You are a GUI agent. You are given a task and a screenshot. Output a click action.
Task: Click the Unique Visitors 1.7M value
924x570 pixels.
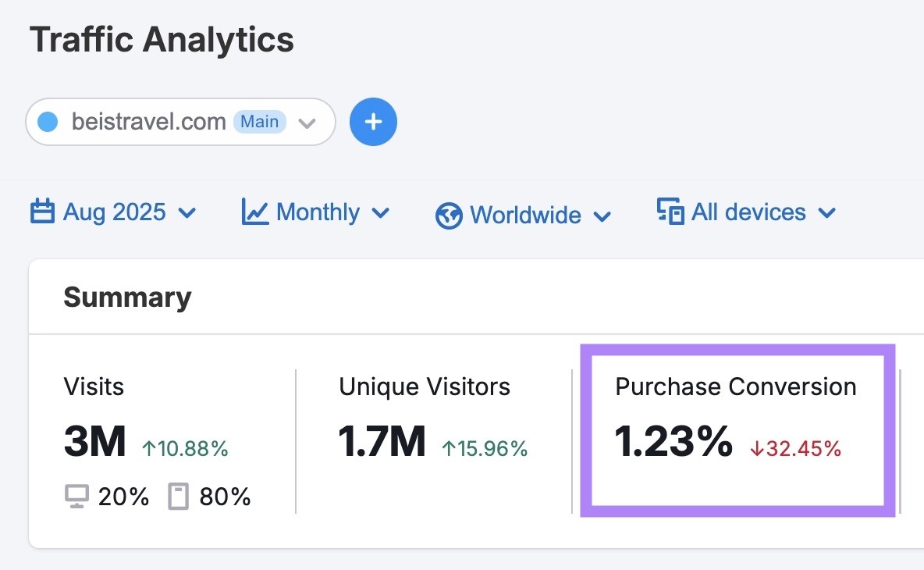[x=382, y=441]
